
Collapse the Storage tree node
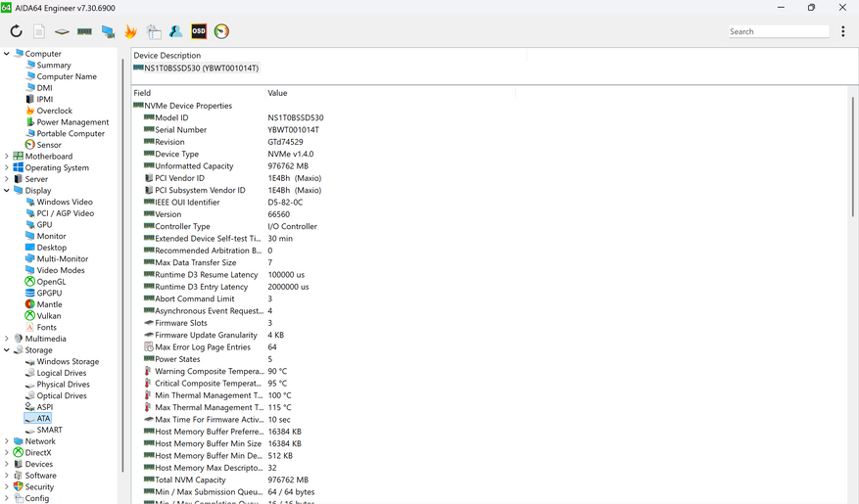click(x=7, y=350)
